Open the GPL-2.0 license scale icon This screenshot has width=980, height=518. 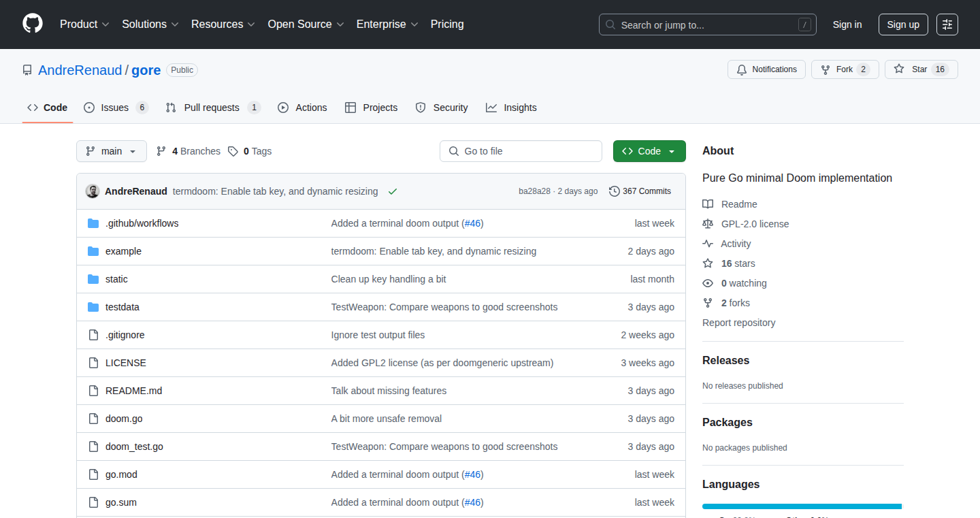tap(708, 224)
